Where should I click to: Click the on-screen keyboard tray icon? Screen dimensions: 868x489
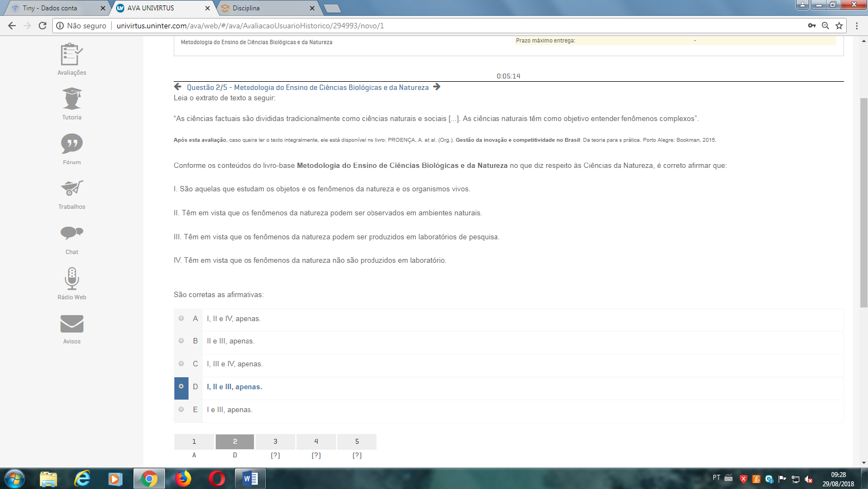pyautogui.click(x=729, y=478)
